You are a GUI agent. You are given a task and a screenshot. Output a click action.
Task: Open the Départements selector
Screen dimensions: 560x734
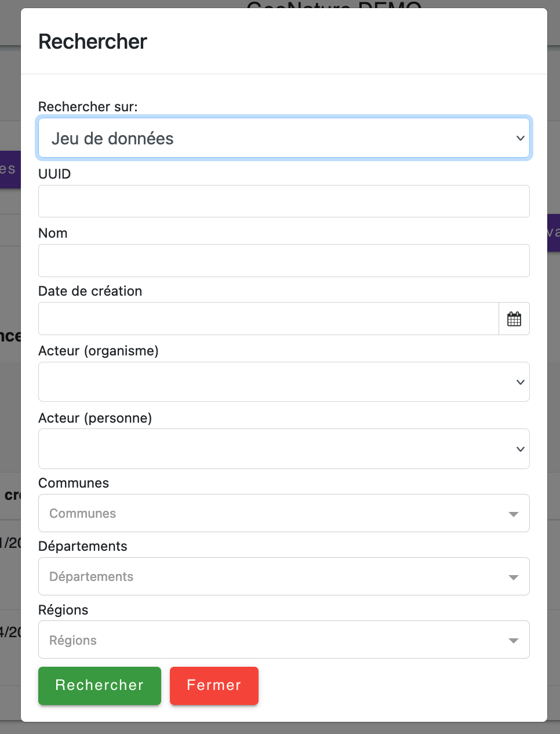click(x=284, y=576)
